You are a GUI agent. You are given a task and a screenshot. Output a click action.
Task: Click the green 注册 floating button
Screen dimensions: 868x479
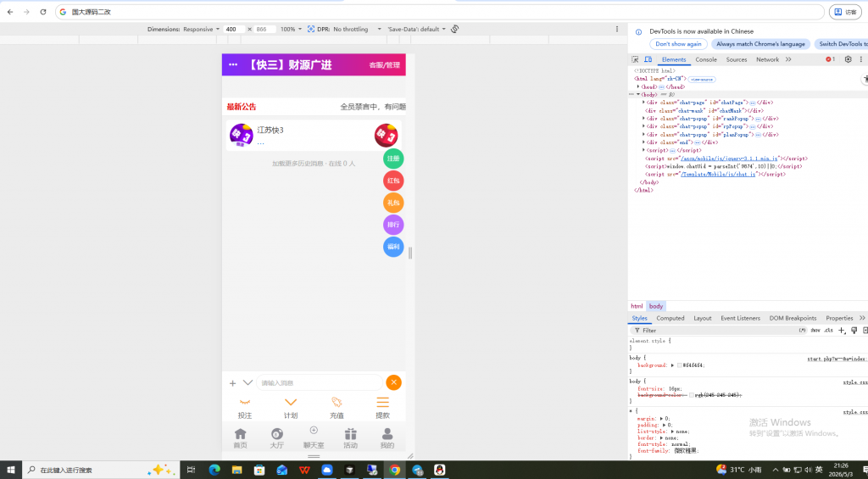pos(393,159)
